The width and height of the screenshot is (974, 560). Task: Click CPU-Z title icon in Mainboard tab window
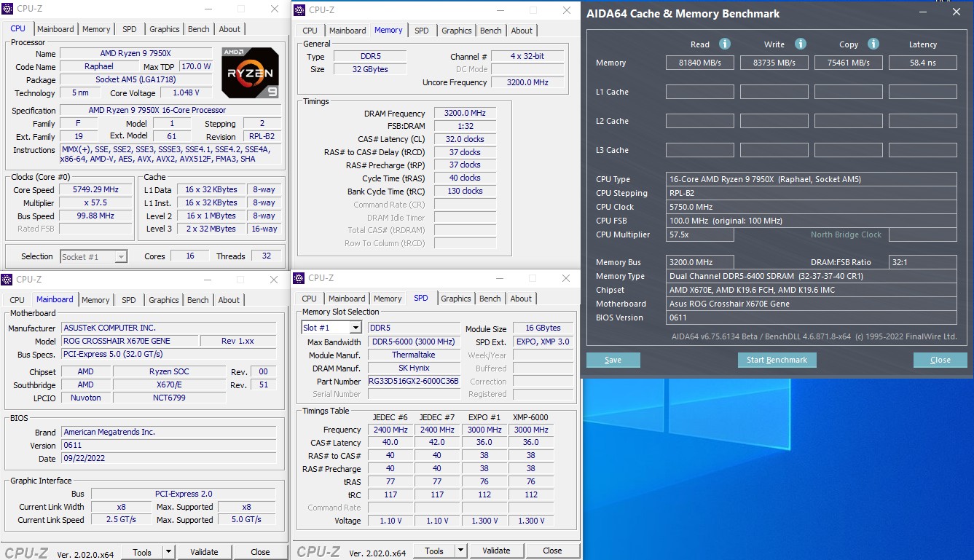pos(7,280)
